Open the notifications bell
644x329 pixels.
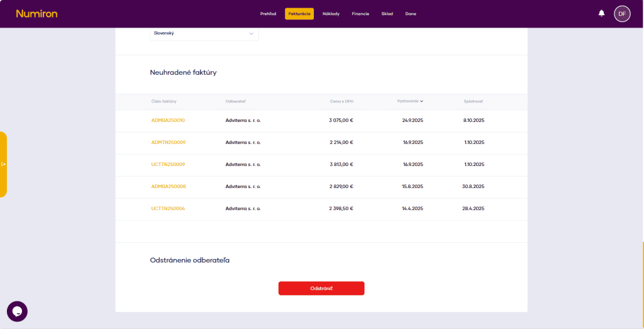click(x=601, y=13)
